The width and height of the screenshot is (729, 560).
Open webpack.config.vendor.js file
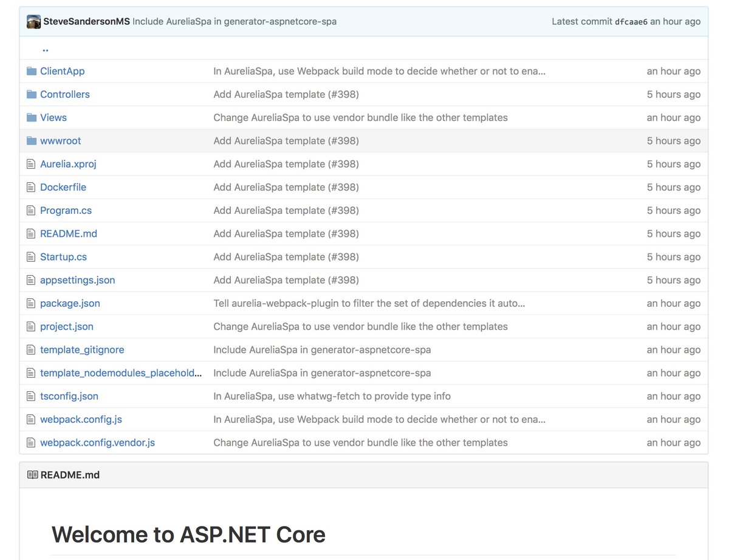tap(97, 443)
